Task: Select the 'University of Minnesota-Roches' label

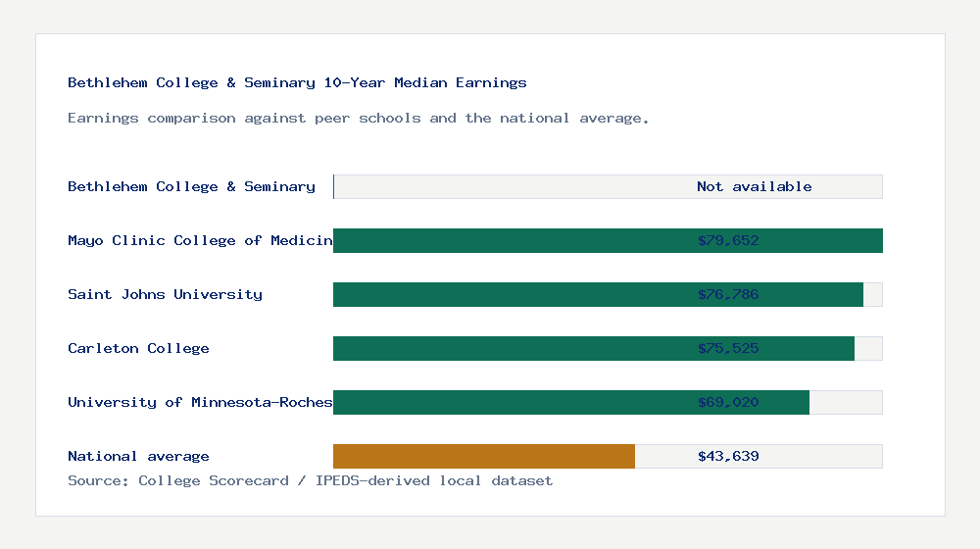Action: click(x=200, y=402)
